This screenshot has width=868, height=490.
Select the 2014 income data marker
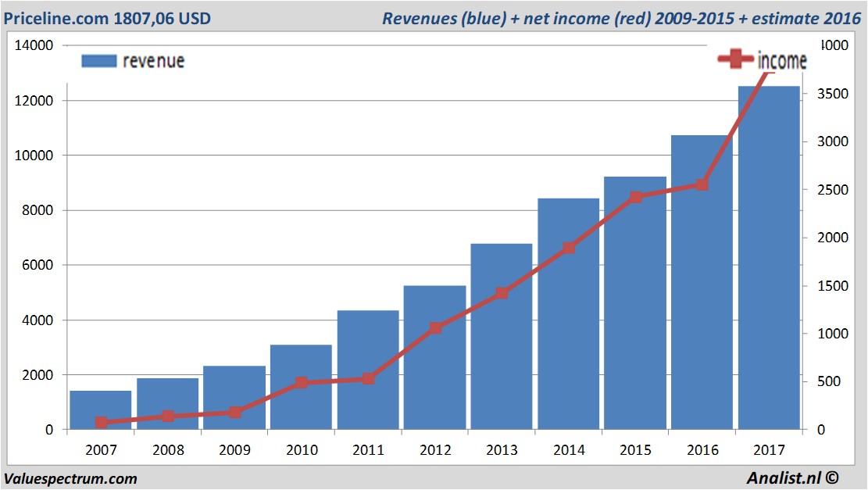point(569,248)
